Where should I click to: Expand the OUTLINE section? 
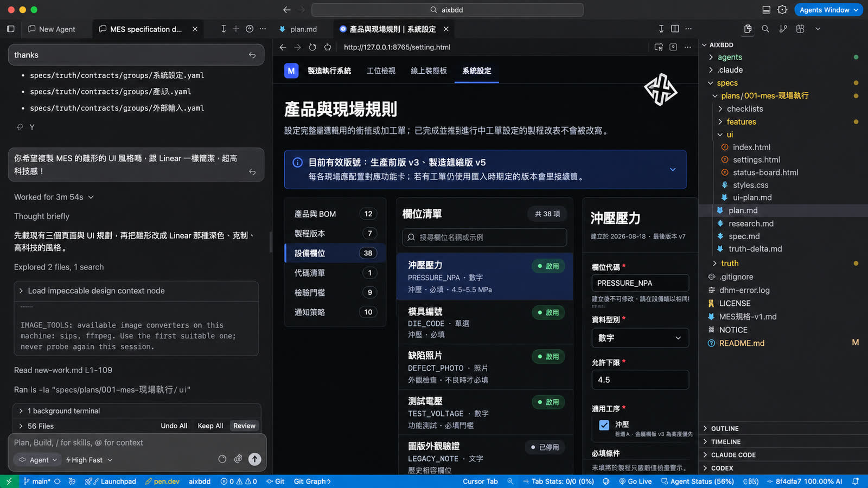(x=725, y=428)
